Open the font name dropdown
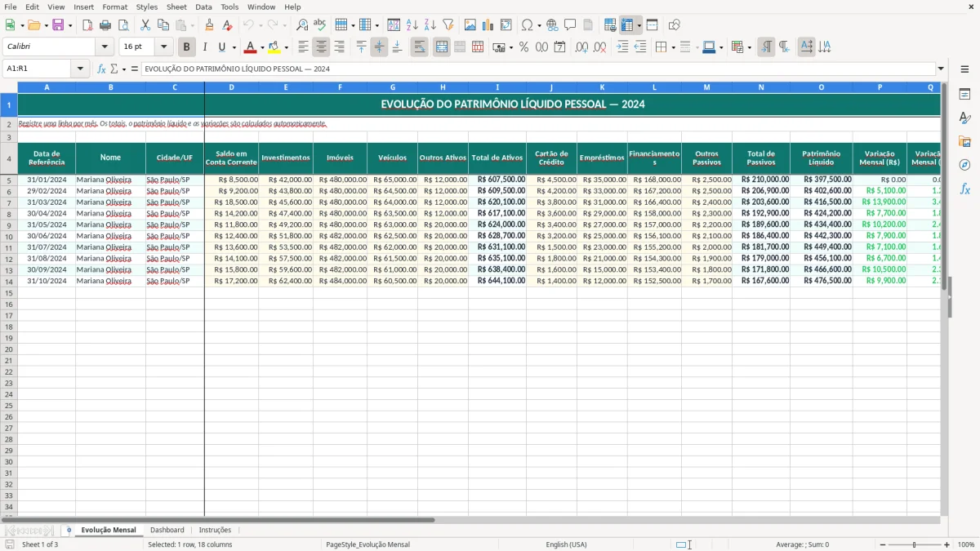 click(104, 47)
